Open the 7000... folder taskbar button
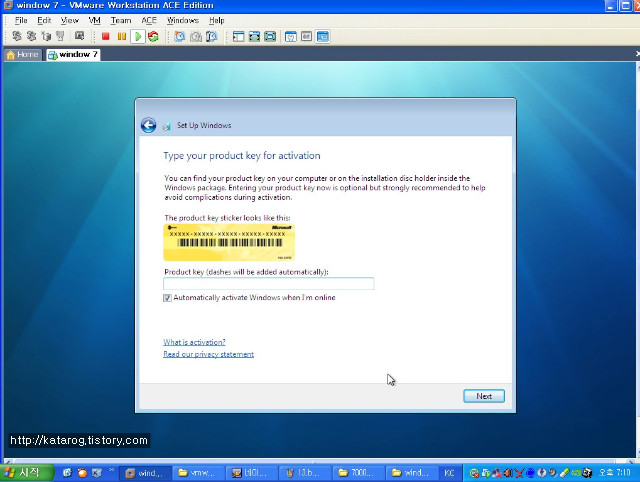This screenshot has width=640, height=482. 358,473
